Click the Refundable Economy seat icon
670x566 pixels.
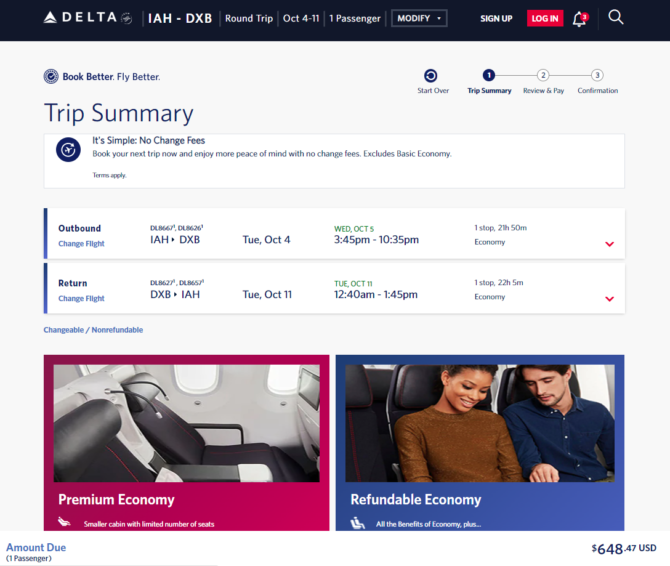[357, 523]
